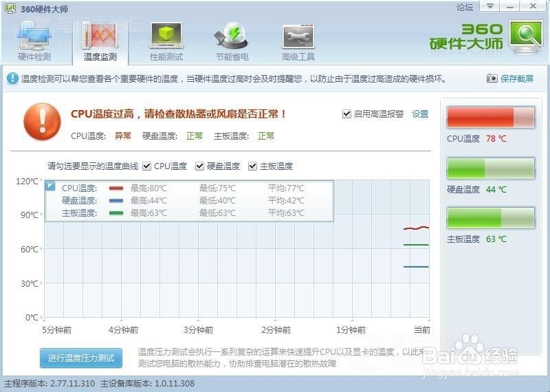Click the green motherboard curve on chart
The image size is (550, 392).
point(416,245)
